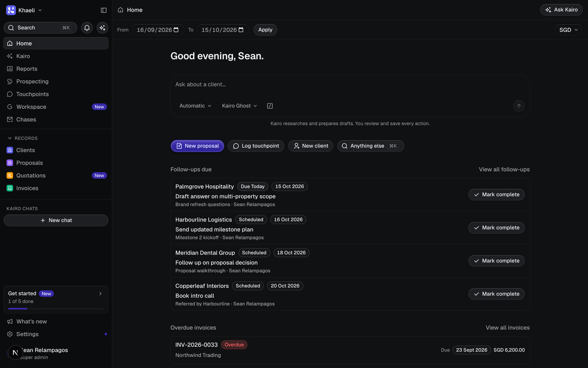
Task: Open the To date calendar picker icon
Action: [241, 30]
